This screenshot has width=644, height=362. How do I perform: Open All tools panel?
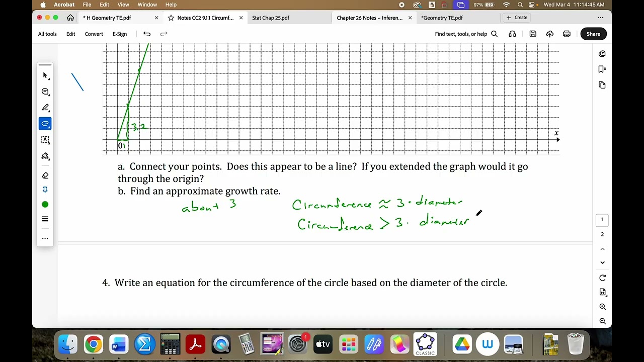[47, 34]
